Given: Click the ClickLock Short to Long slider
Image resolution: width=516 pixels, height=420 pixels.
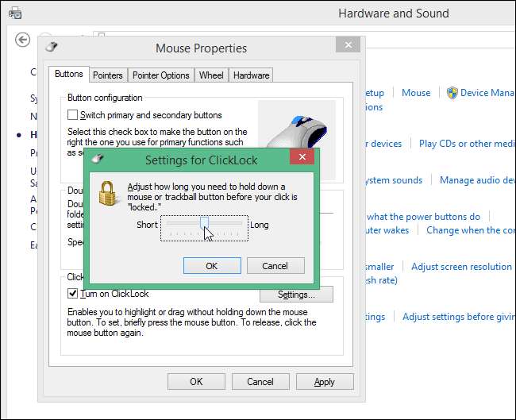Looking at the screenshot, I should (x=205, y=225).
